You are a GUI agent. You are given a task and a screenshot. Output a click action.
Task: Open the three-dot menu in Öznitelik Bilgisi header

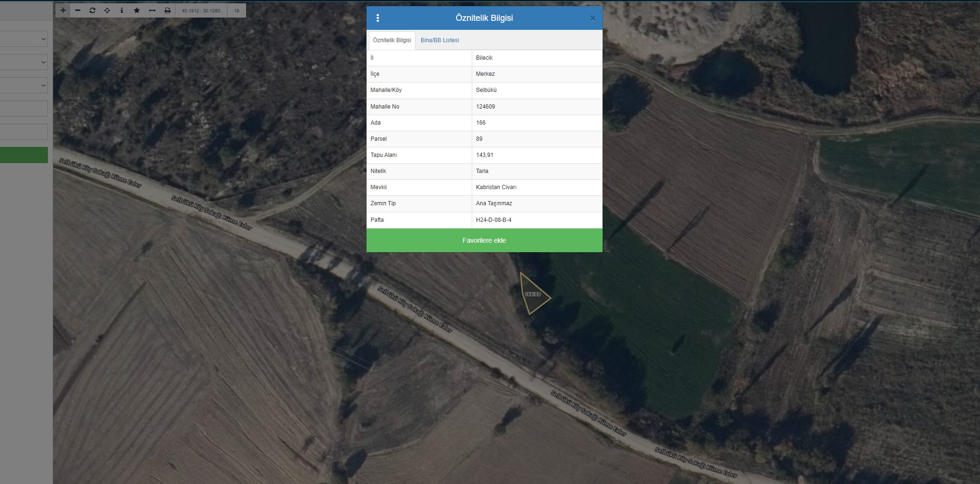(377, 18)
